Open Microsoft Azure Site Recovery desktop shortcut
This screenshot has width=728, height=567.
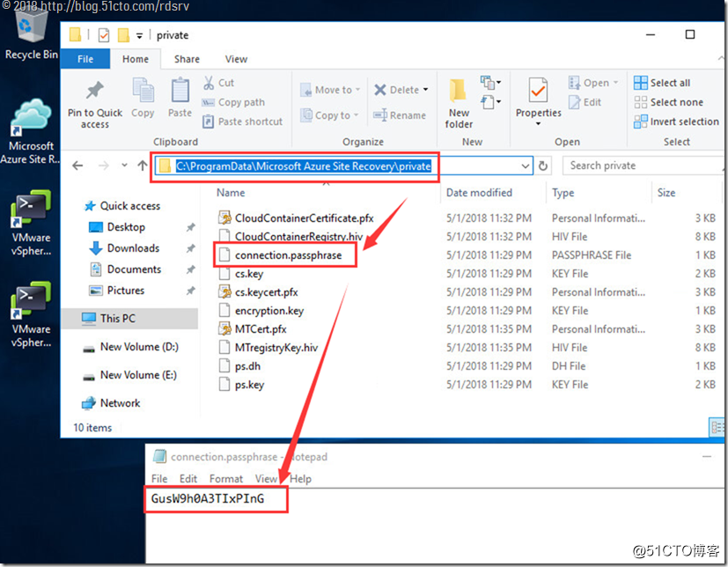tap(31, 131)
